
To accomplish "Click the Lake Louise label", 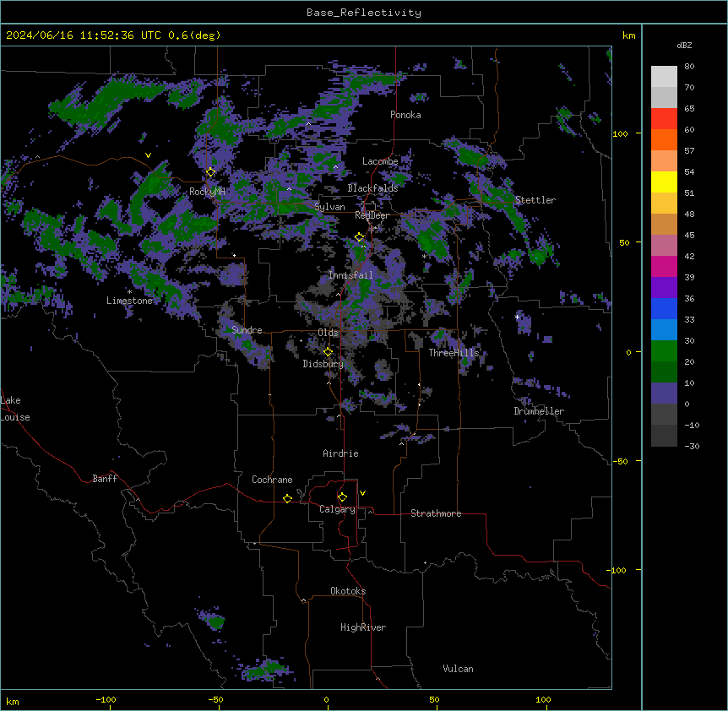I will pyautogui.click(x=15, y=409).
